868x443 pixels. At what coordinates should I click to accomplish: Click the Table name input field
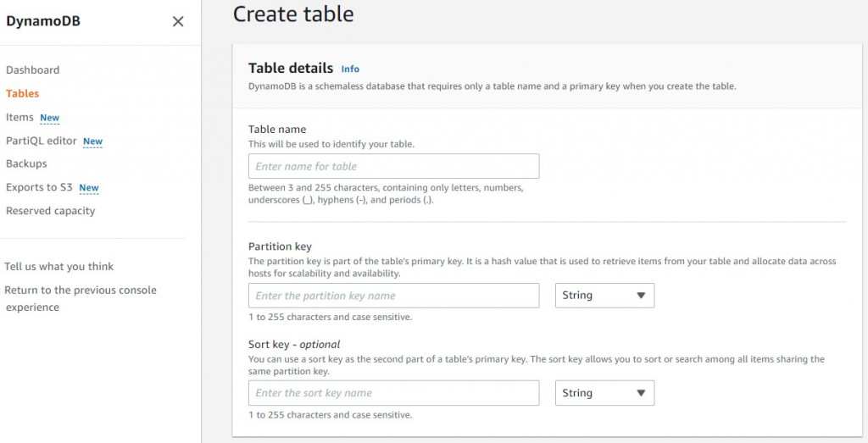point(393,166)
